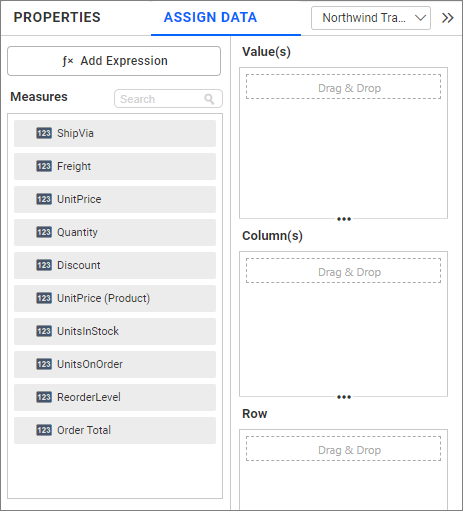The height and width of the screenshot is (511, 463).
Task: Select the UnitsOnOrder measure item
Action: pos(115,364)
